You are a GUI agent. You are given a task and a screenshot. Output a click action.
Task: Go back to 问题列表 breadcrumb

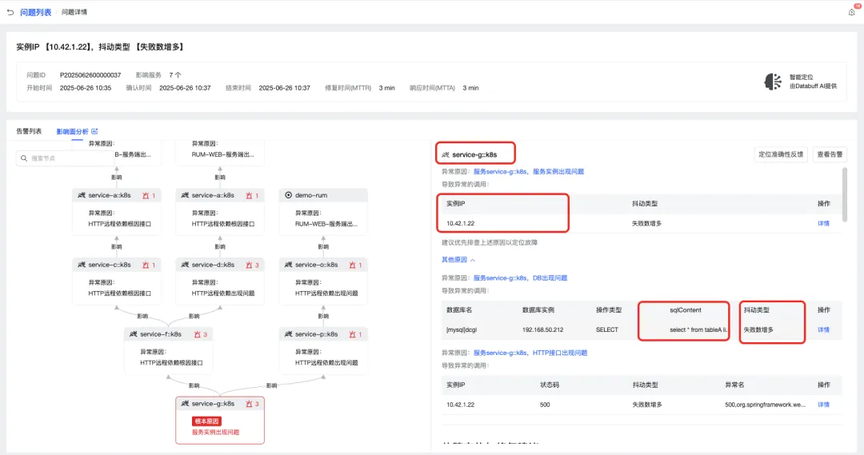tap(36, 12)
